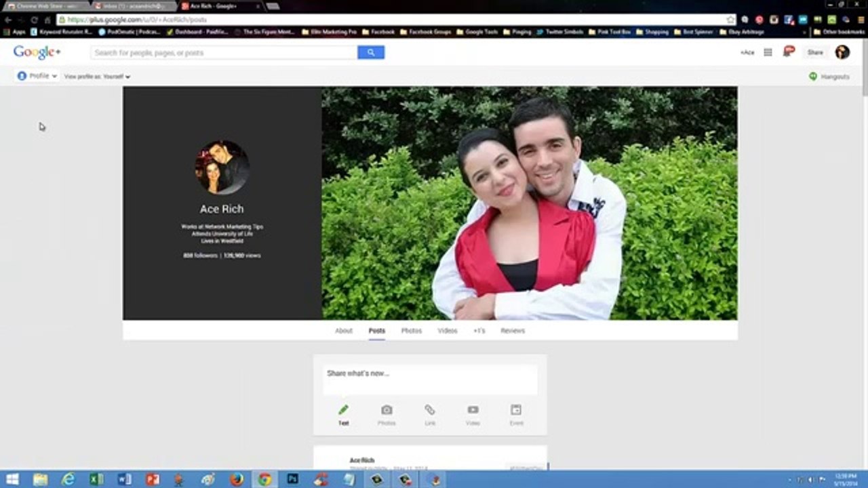Click the browser reload button
This screenshot has width=868, height=488.
coord(34,20)
